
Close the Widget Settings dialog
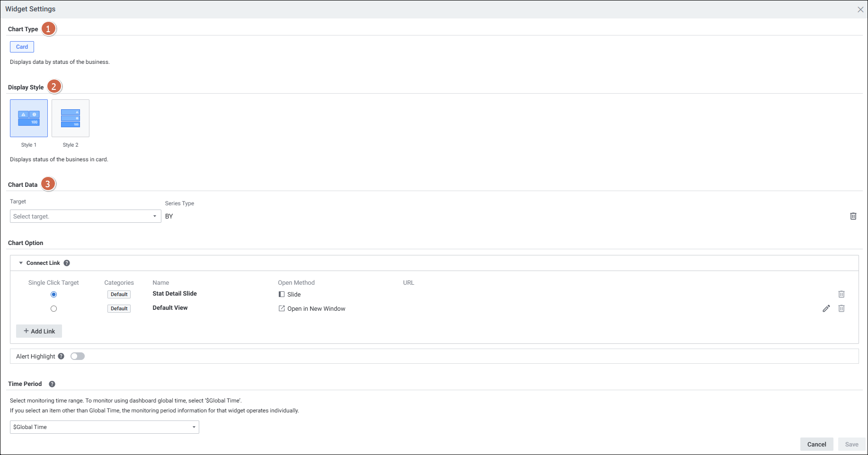[860, 9]
